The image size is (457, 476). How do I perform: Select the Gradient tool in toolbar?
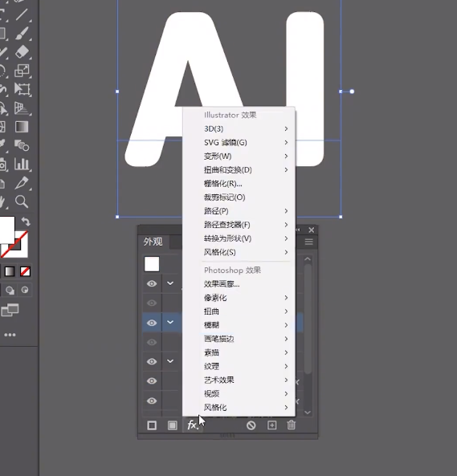coord(22,127)
